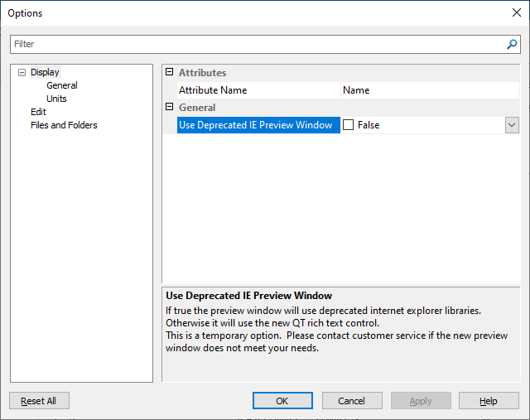Select Use Deprecated IE Preview Window label

tap(255, 125)
